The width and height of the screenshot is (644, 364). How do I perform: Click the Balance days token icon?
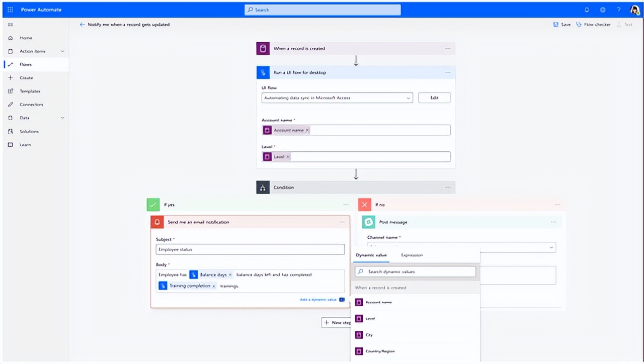194,275
